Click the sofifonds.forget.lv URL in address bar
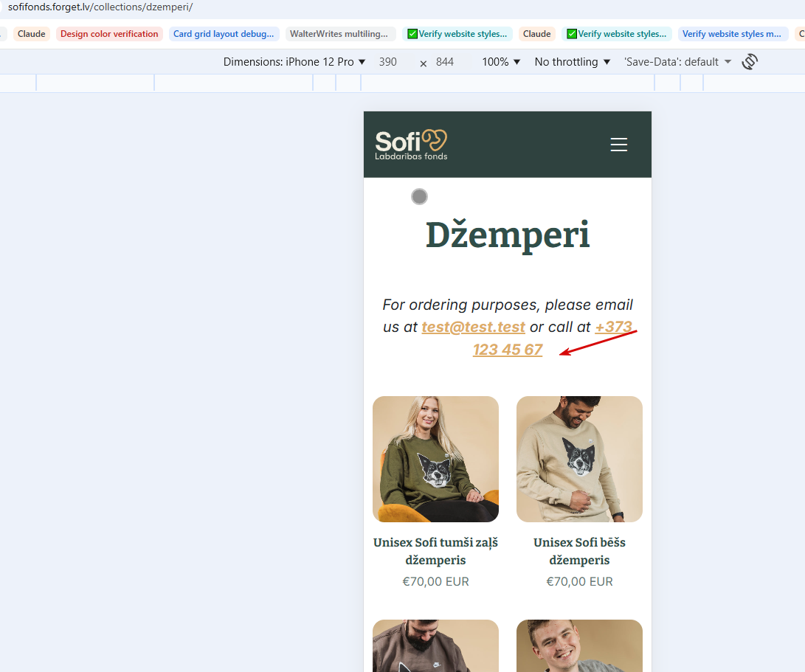Screen dimensions: 805x672 click(100, 7)
